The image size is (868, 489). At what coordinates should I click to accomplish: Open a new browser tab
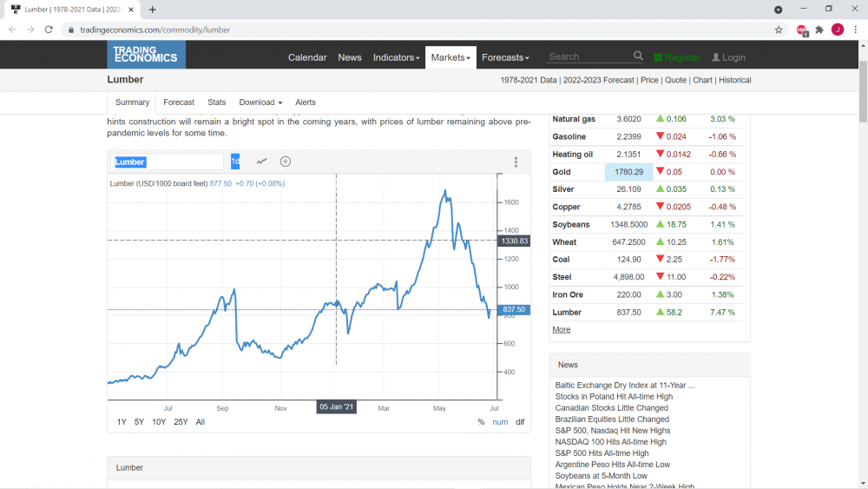[x=152, y=10]
